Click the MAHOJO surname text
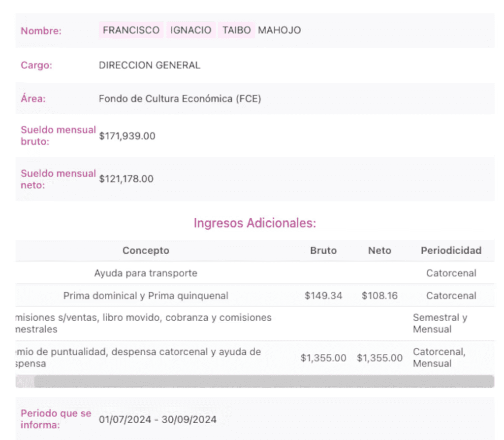504x440 pixels. coord(279,30)
